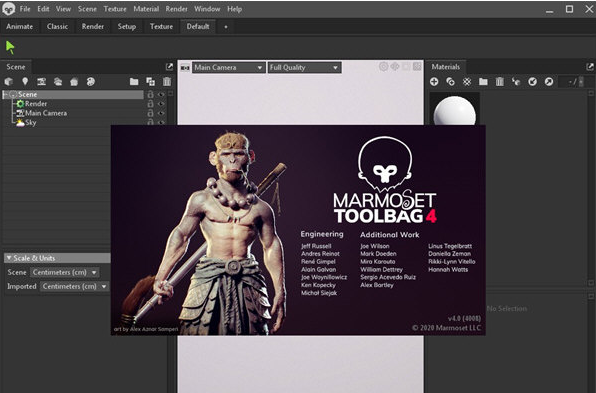Duplicate material in Materials toolbar
The image size is (596, 393).
tap(450, 81)
